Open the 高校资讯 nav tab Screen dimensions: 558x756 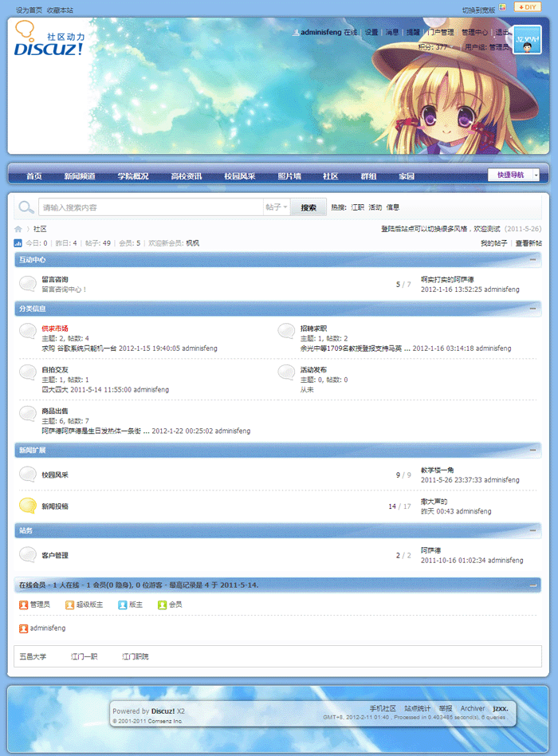[187, 176]
